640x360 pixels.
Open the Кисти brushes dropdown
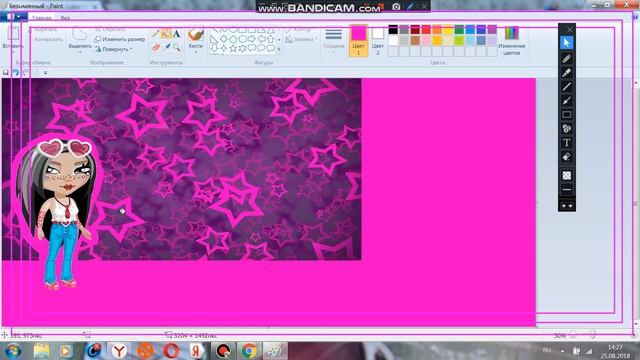[x=196, y=40]
